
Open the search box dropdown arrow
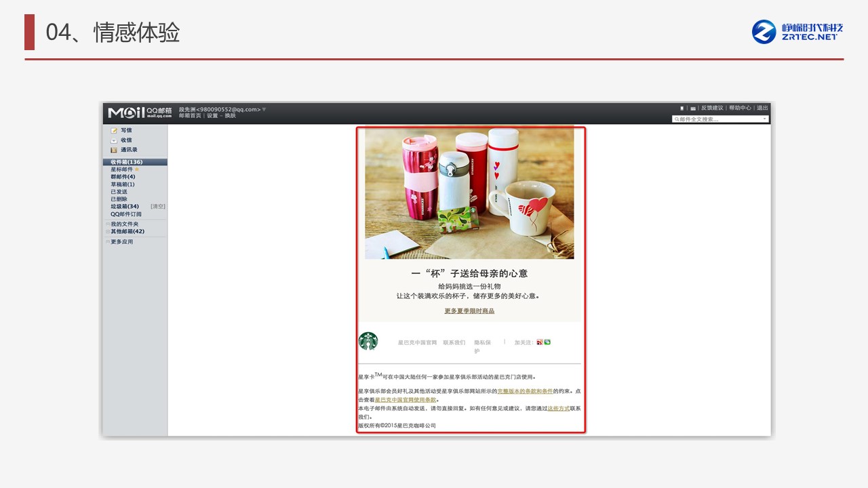point(765,119)
